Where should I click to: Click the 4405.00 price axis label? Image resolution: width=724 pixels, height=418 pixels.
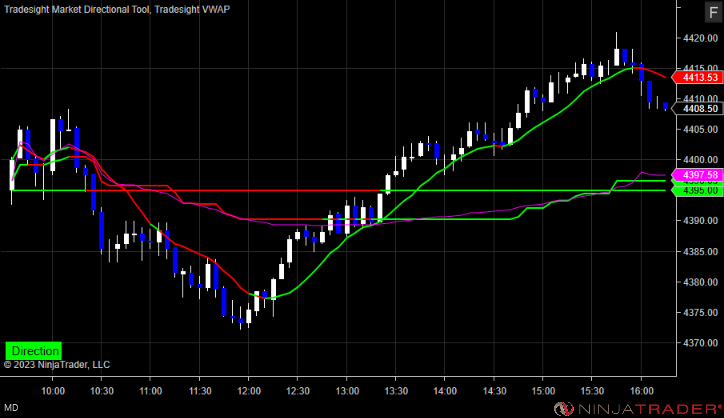tap(700, 129)
